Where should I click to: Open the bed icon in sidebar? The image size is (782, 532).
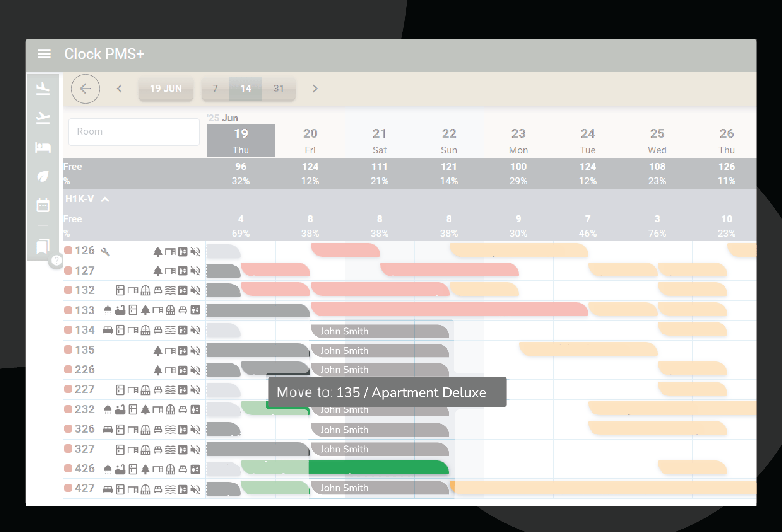(43, 147)
